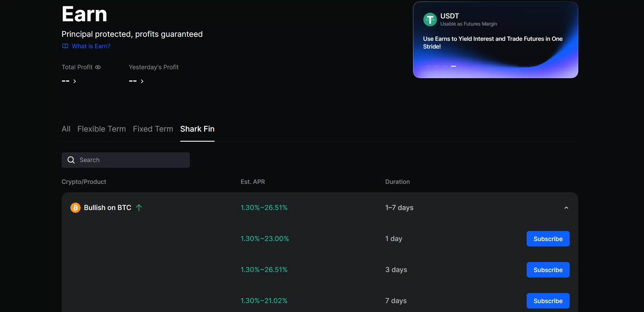The width and height of the screenshot is (644, 312).
Task: Switch to the Flexible Term tab
Action: [x=102, y=129]
